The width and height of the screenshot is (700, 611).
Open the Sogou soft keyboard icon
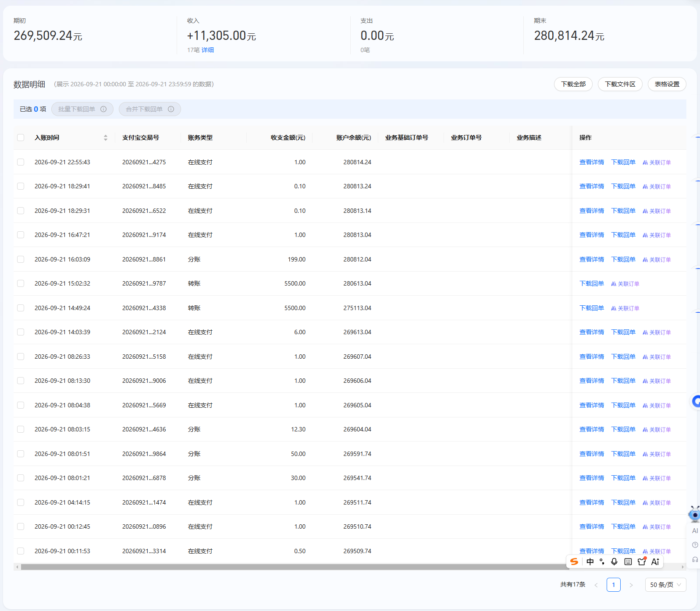point(628,562)
